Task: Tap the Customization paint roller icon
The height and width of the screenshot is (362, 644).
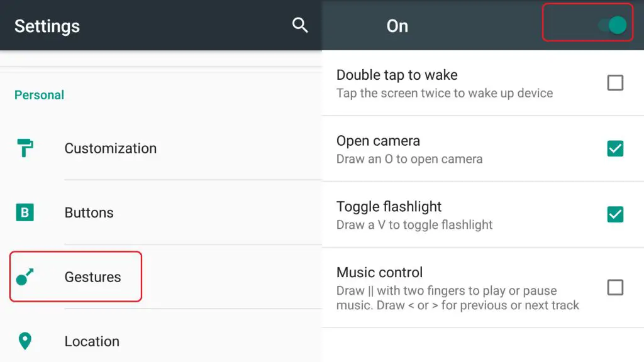Action: tap(25, 148)
